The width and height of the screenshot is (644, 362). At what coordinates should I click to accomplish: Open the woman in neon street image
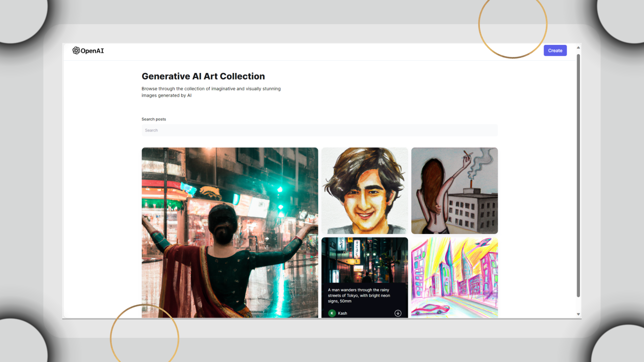[x=230, y=233]
